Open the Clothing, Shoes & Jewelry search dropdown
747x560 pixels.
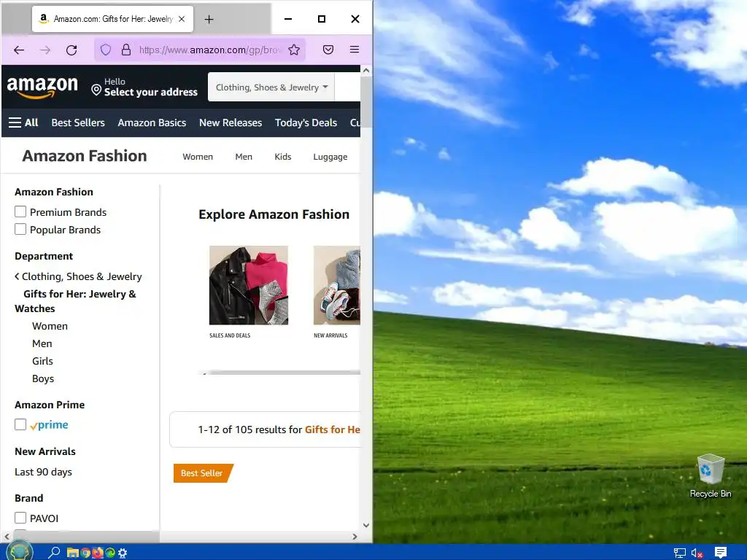click(271, 87)
